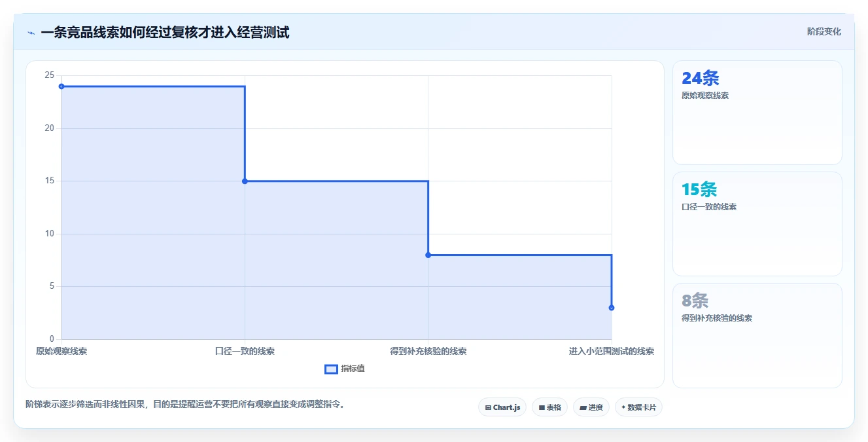The width and height of the screenshot is (868, 442).
Task: Click the 进入小范围测试的线索 x-axis label
Action: 612,351
